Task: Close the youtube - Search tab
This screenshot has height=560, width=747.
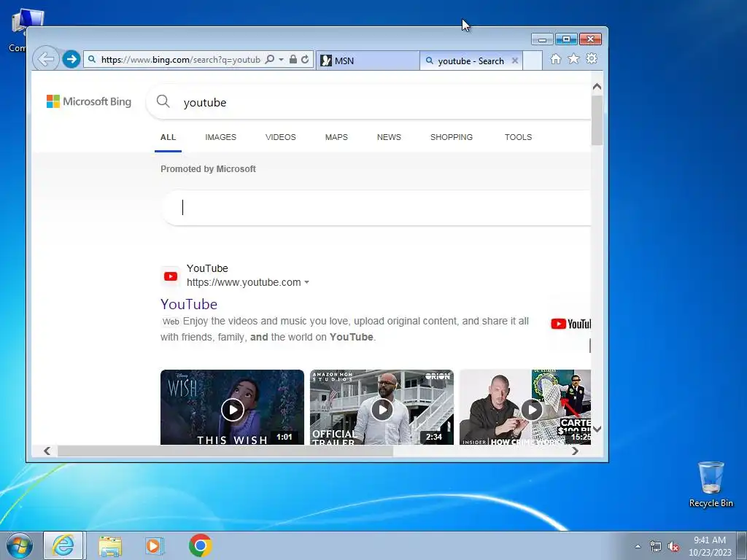Action: [515, 61]
